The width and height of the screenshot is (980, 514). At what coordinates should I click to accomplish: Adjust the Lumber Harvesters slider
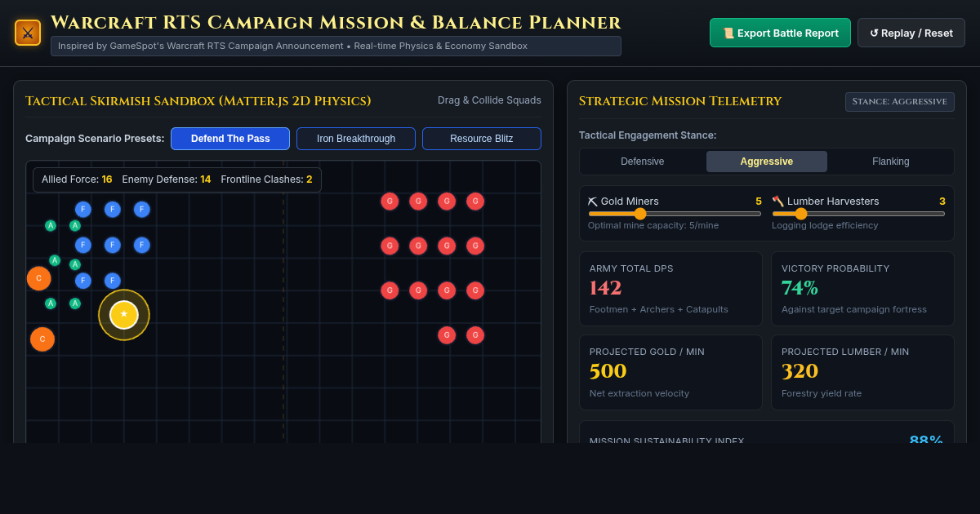[858, 214]
